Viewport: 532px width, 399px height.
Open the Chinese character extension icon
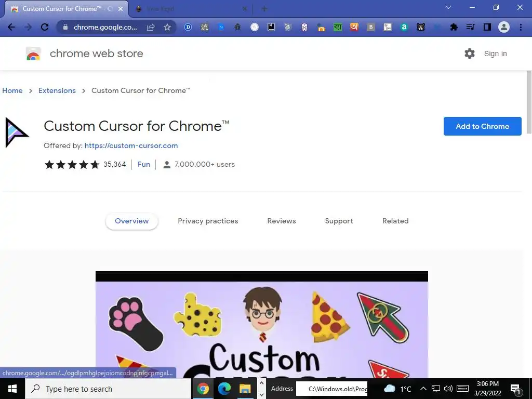click(x=205, y=27)
